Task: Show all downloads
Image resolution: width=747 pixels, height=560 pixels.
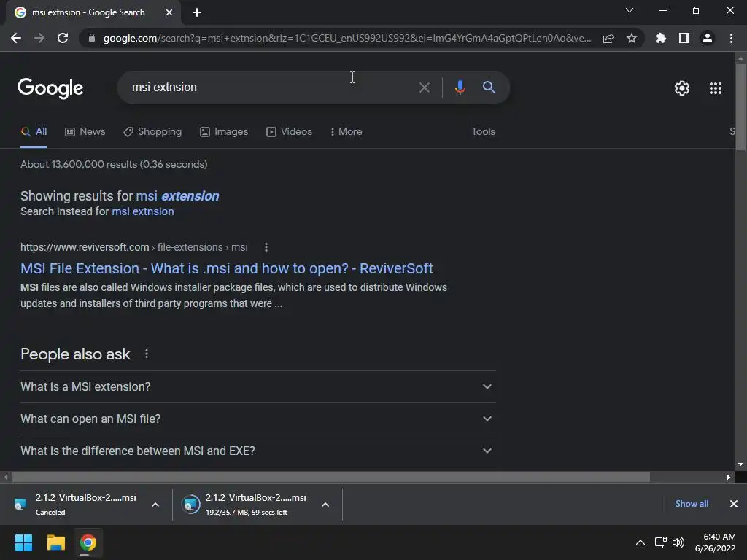Action: tap(692, 504)
